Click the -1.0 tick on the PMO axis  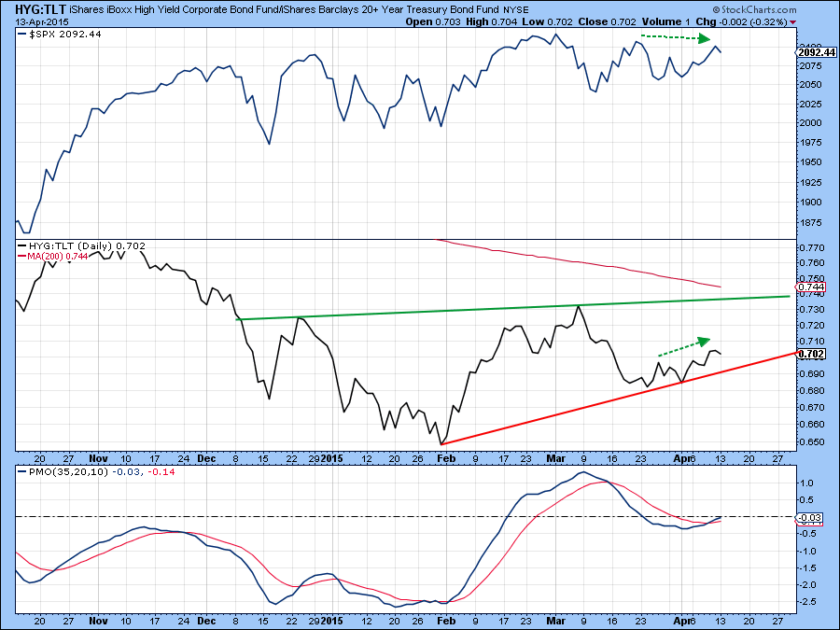point(806,552)
